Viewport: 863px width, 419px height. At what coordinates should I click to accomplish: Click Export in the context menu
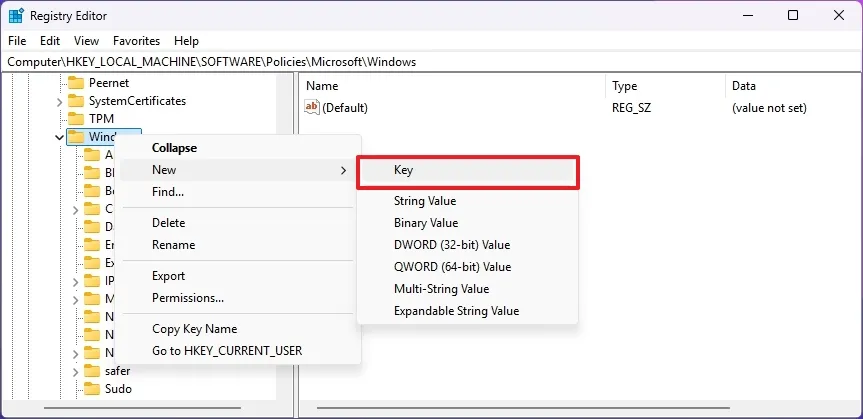tap(169, 276)
